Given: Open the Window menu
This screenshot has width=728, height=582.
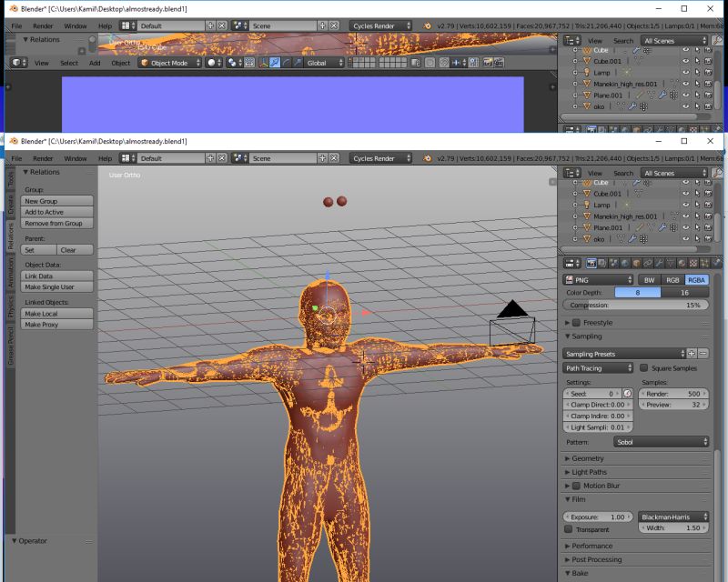Looking at the screenshot, I should [76, 156].
